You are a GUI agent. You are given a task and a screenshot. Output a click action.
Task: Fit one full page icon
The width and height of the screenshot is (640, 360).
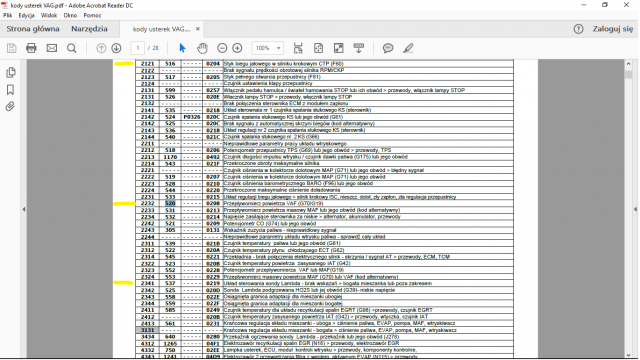318,48
